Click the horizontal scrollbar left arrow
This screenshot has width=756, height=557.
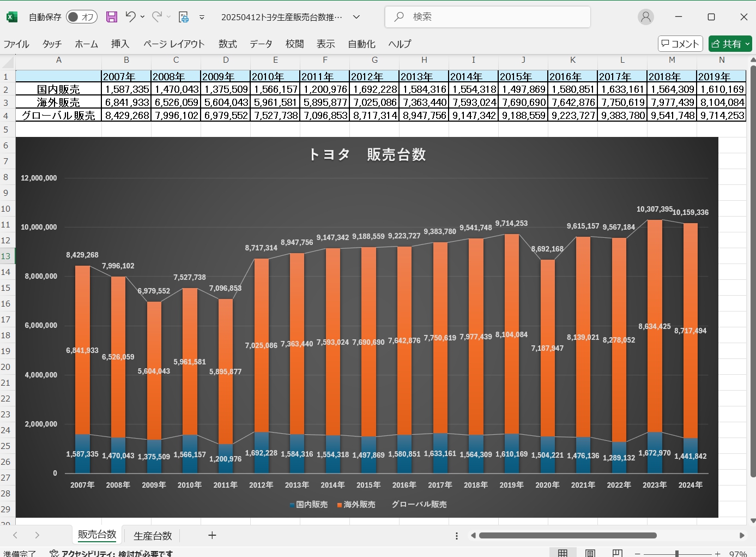(473, 536)
